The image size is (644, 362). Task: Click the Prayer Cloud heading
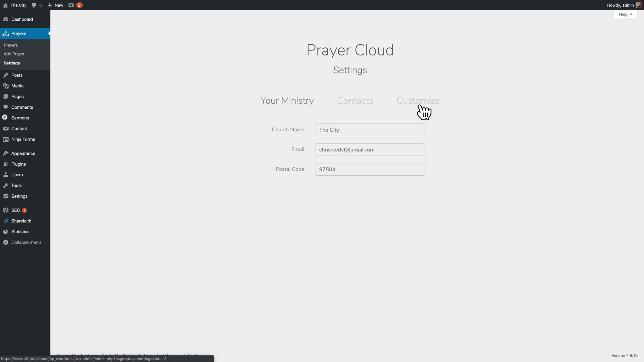click(x=350, y=50)
